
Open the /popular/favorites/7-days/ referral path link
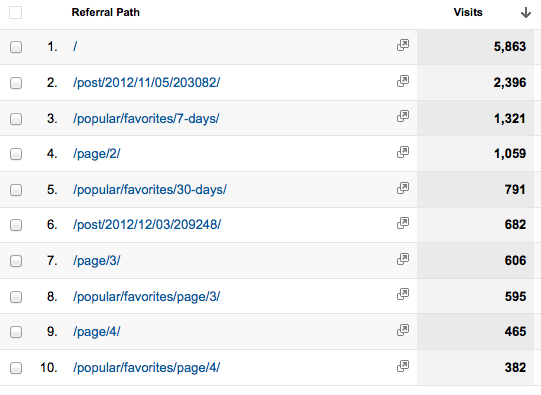tap(146, 119)
